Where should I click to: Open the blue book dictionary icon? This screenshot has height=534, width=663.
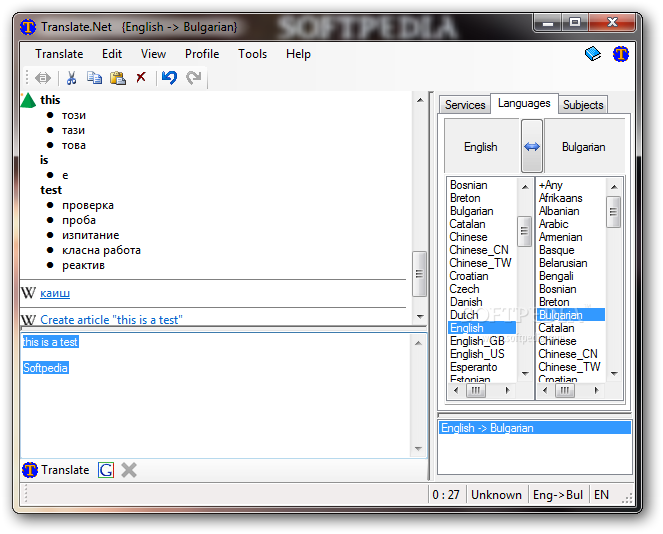coord(593,54)
